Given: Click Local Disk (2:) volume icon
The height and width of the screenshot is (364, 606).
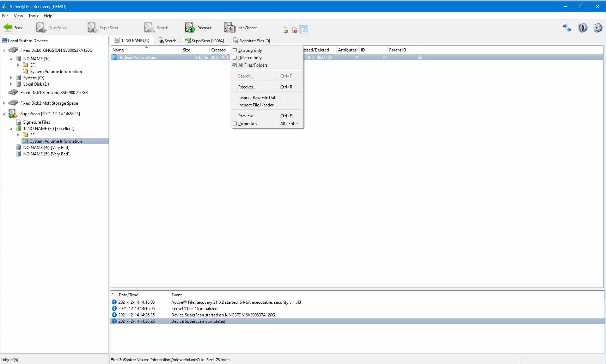Looking at the screenshot, I should [18, 84].
